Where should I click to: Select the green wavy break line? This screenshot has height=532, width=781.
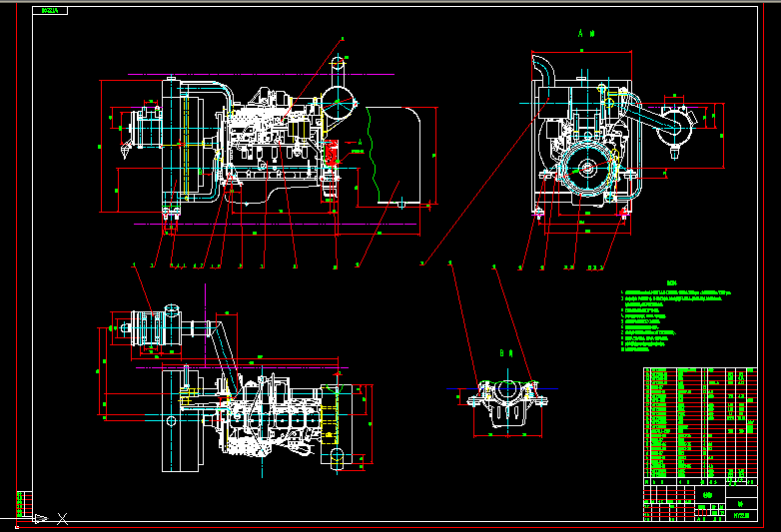coord(371,150)
